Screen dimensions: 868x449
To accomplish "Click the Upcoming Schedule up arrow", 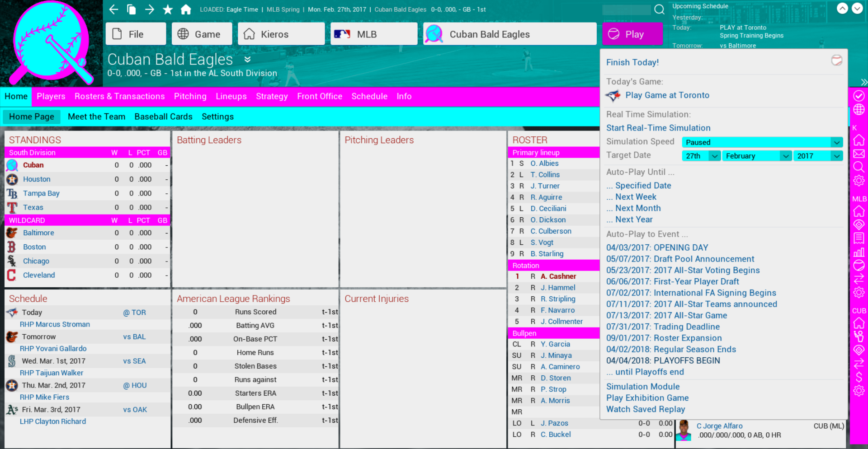I will 842,9.
